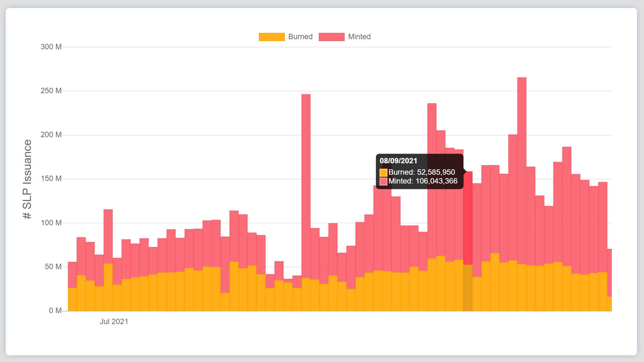
Task: Click the Burned legend label
Action: click(x=300, y=37)
